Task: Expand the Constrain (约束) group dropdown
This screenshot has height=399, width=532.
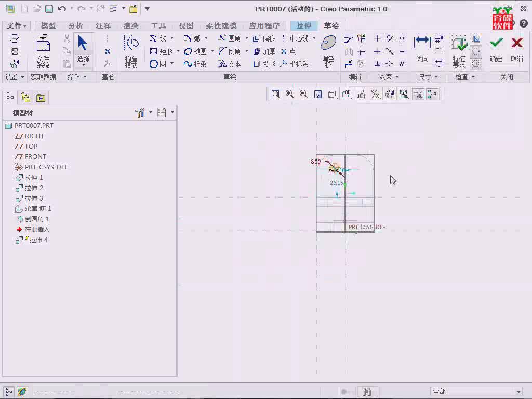Action: [389, 77]
